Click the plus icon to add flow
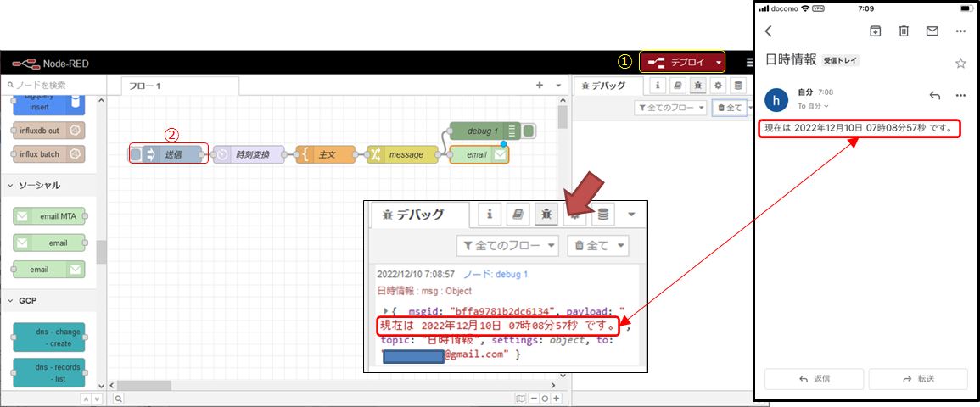 540,86
